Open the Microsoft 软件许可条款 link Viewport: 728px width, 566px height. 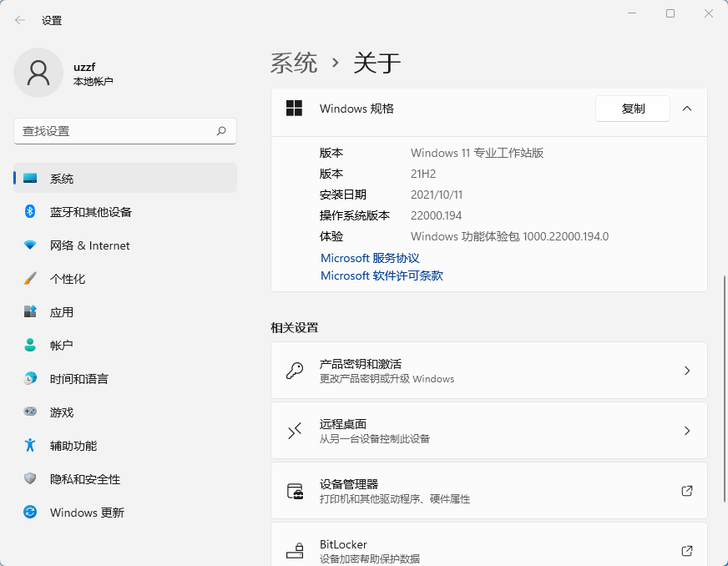[382, 275]
